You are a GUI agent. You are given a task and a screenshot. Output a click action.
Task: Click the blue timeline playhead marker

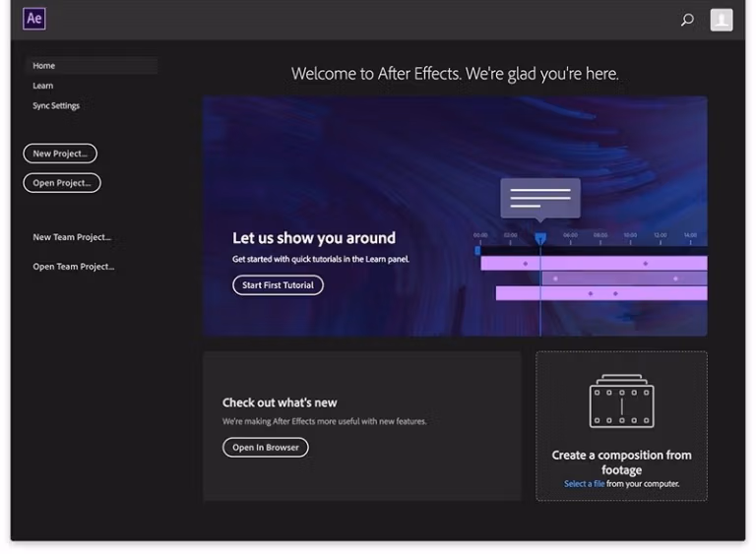coord(540,238)
